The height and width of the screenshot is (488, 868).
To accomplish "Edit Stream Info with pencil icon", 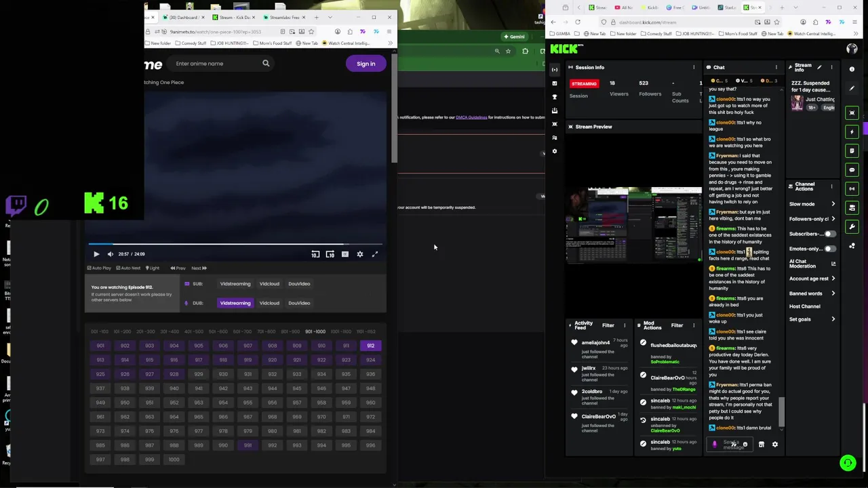I will coord(819,67).
